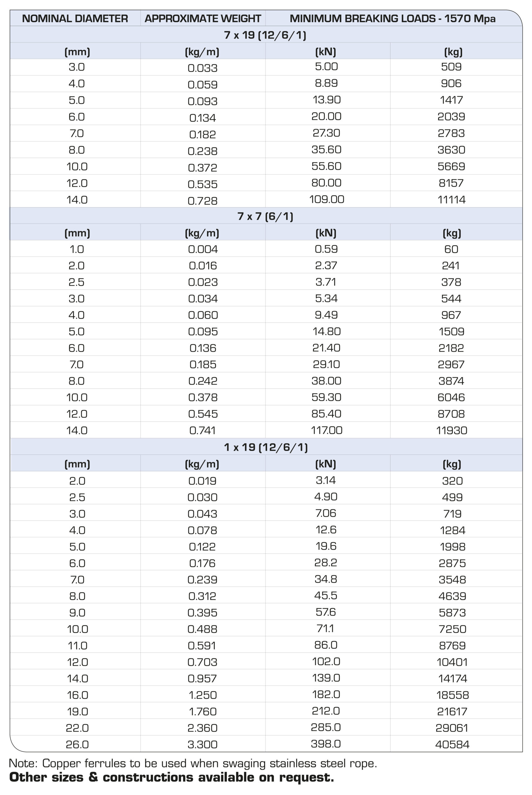Select the 109.00 kN value

(x=326, y=199)
